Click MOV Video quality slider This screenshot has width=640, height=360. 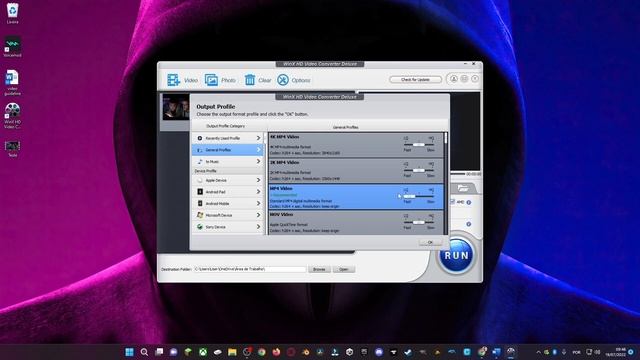coord(418,222)
